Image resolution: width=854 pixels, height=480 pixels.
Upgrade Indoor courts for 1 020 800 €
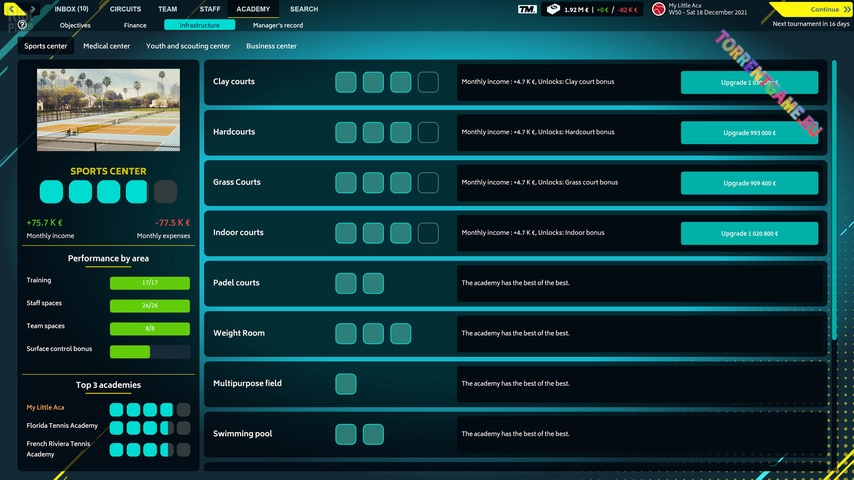point(749,233)
